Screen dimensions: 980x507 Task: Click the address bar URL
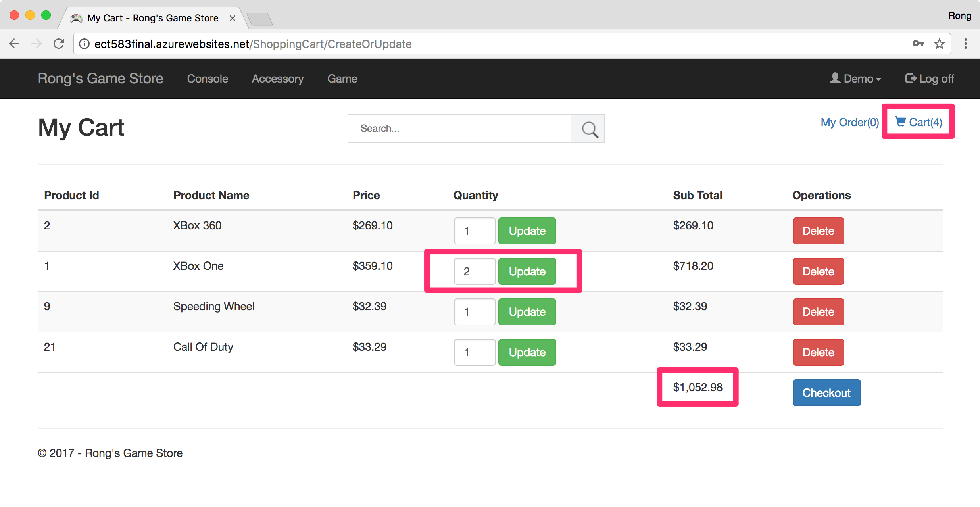coord(253,44)
